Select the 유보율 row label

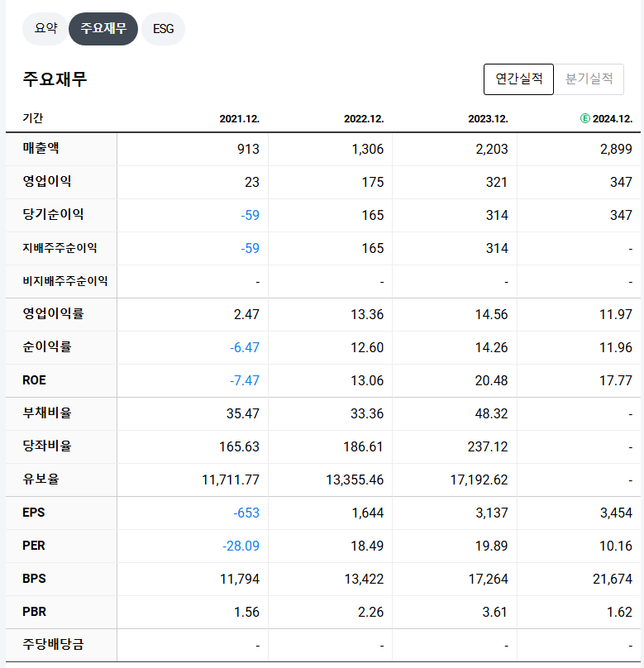(41, 480)
